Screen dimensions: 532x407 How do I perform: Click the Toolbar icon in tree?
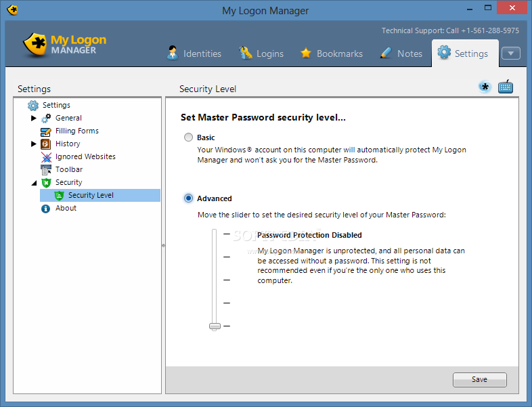pos(46,170)
